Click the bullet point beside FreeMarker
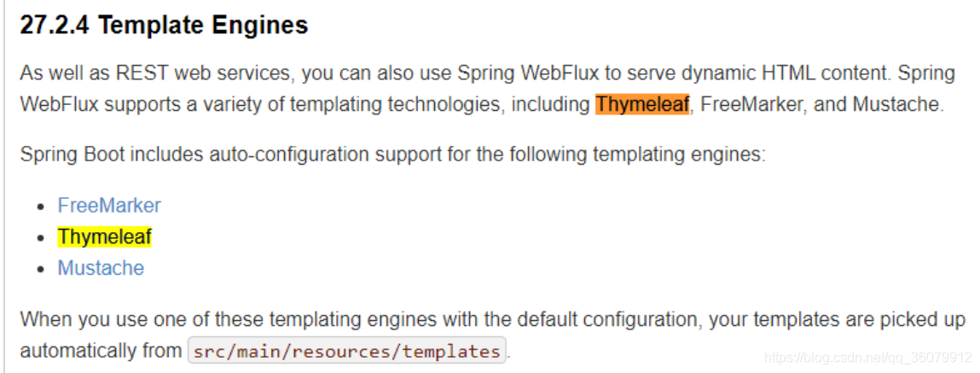The width and height of the screenshot is (980, 373). point(41,207)
